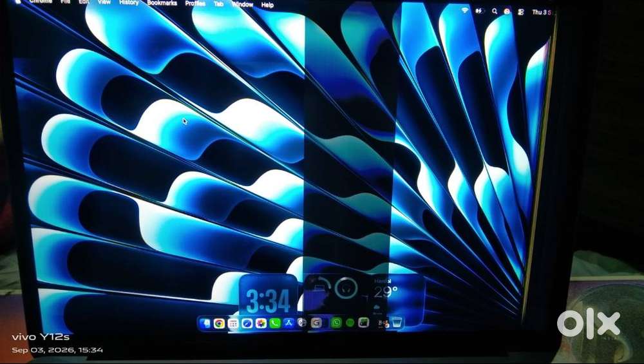Open the Trash in the dock

[x=396, y=323]
